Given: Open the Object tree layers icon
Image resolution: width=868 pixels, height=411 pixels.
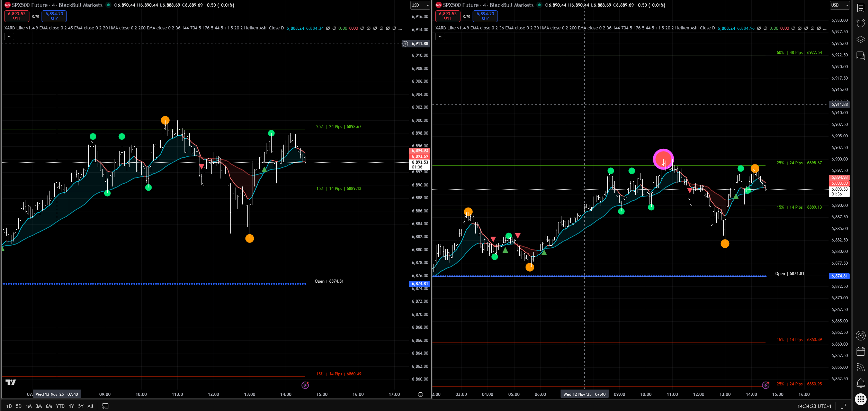Looking at the screenshot, I should click(x=860, y=39).
